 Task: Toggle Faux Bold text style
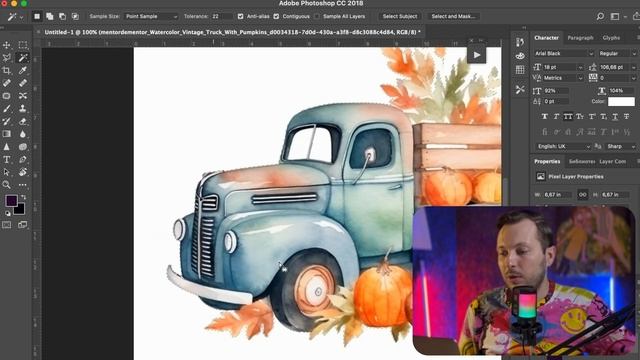(x=544, y=117)
